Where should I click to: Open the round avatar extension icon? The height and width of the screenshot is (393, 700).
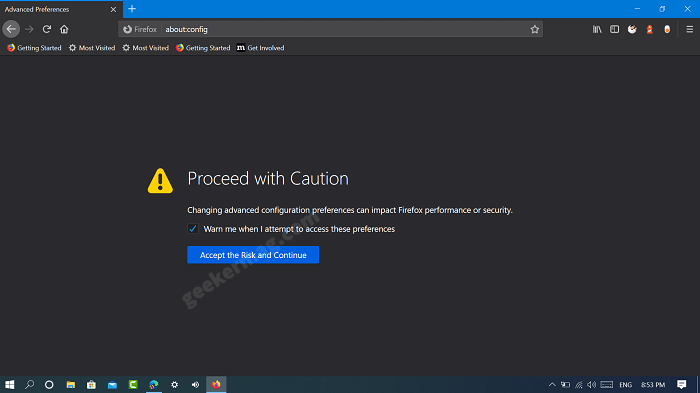point(632,29)
